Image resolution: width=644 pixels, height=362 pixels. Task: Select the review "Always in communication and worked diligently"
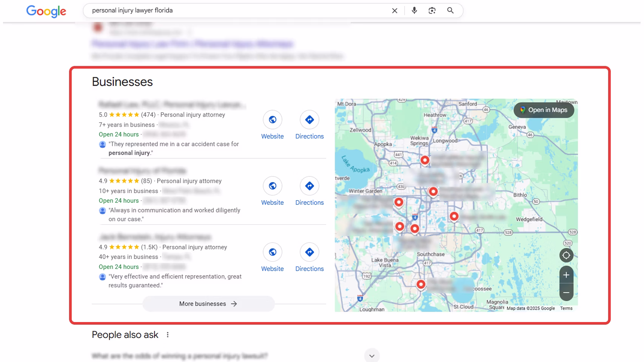(174, 215)
